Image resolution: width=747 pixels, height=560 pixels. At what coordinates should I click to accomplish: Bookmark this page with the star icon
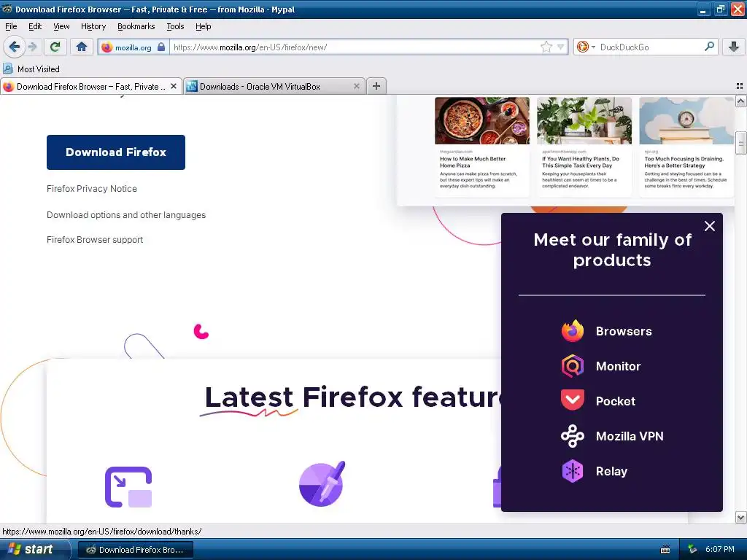point(546,47)
